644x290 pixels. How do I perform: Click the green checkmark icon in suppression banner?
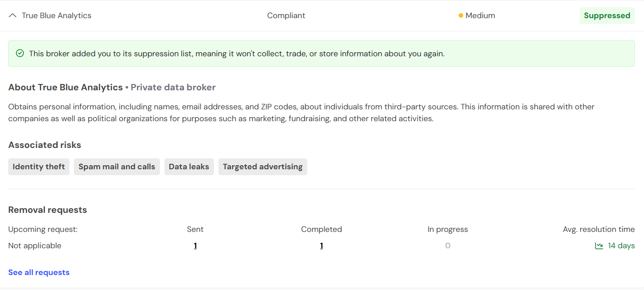(20, 53)
